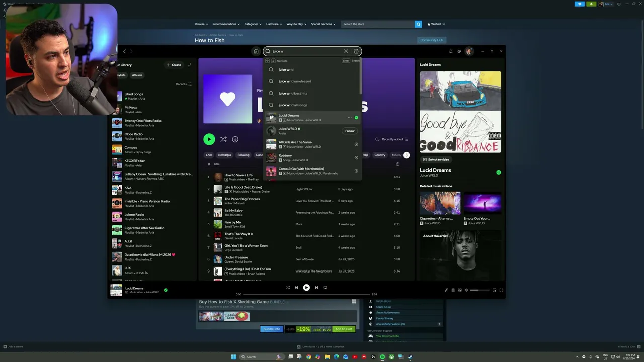Open the Recents sort menu in Your Library
Viewport: 644px width, 362px height.
(x=184, y=84)
